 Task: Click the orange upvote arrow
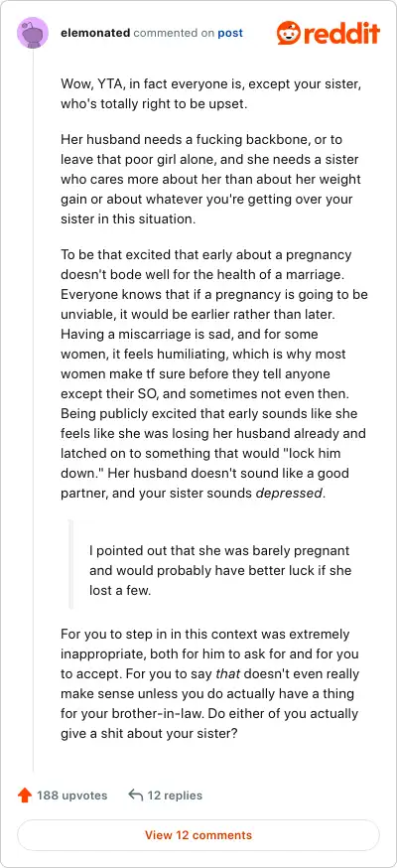(x=25, y=796)
